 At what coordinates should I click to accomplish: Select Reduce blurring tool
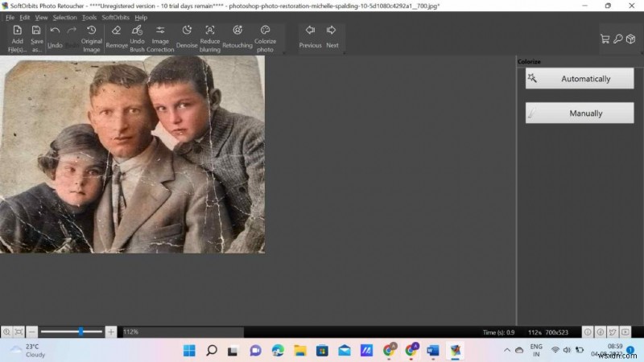tap(210, 39)
